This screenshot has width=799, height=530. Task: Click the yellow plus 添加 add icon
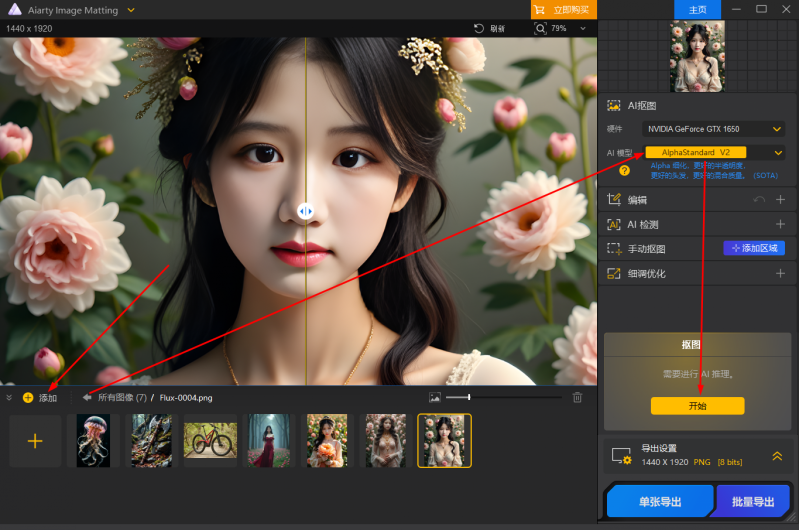[x=28, y=398]
